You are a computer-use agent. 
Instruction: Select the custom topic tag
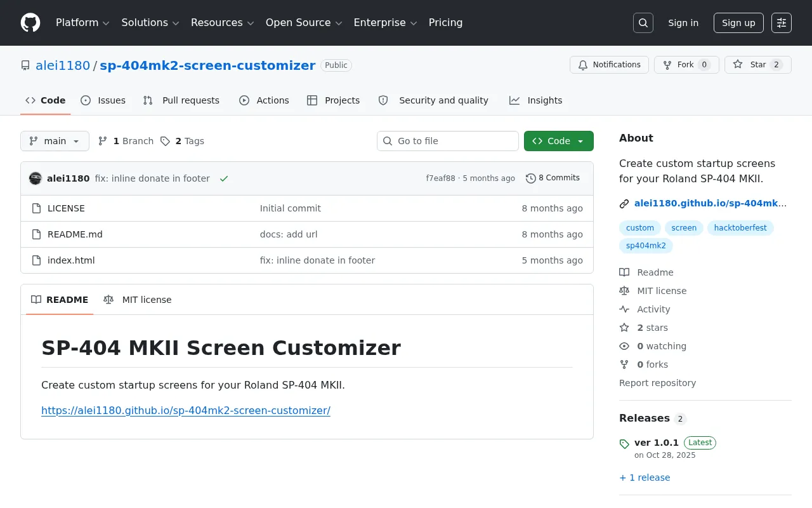click(x=640, y=228)
